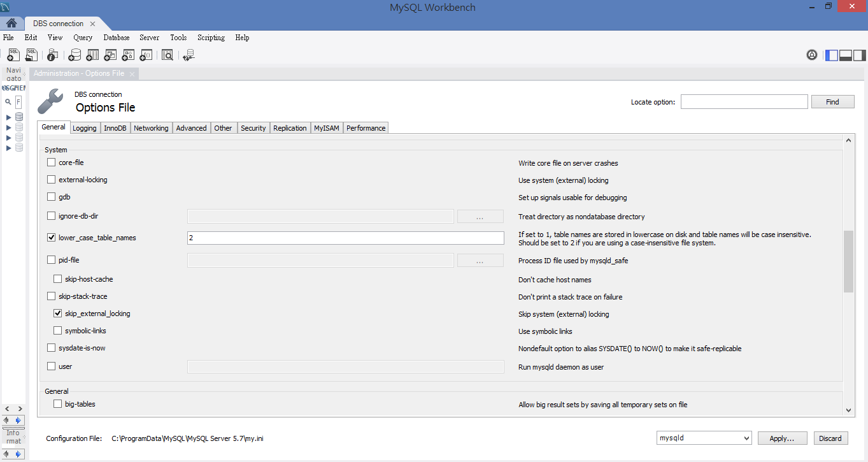The image size is (868, 462).
Task: Click the reconnect to DBMS icon
Action: pos(189,55)
